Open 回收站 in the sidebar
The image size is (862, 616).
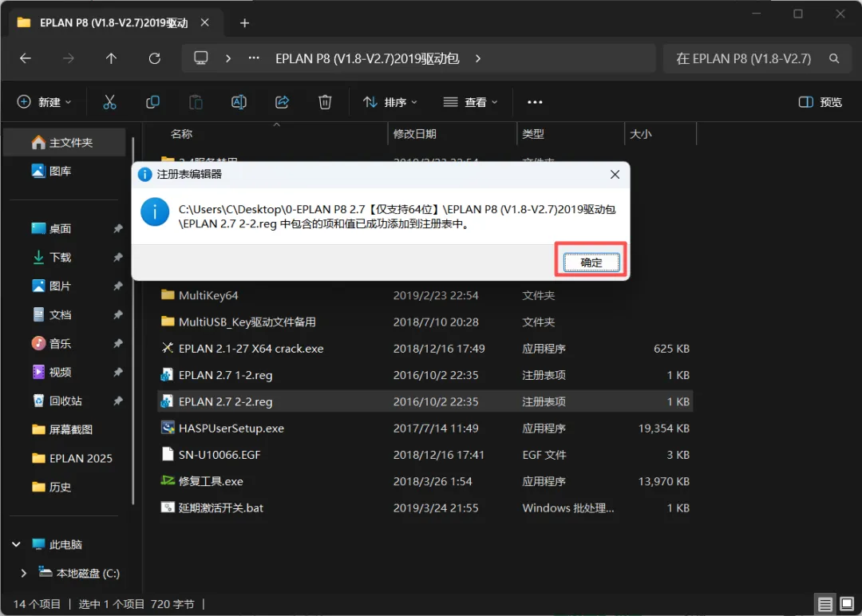pos(65,401)
